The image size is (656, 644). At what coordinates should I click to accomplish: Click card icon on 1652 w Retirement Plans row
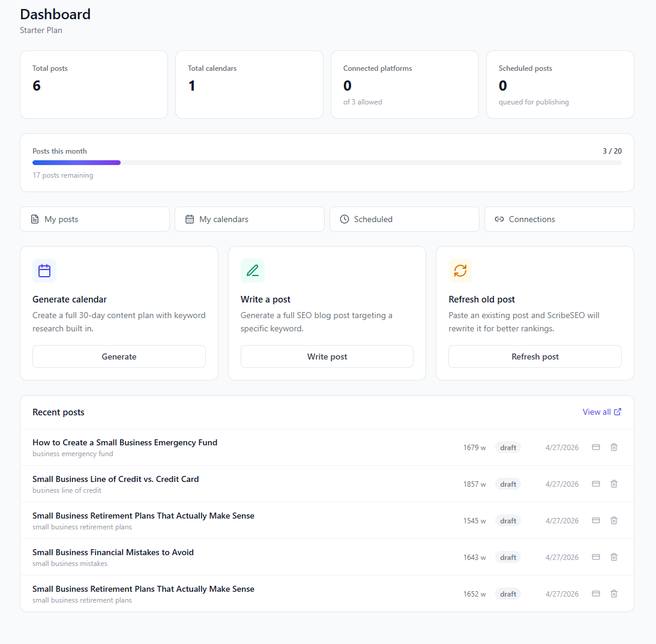[x=596, y=594]
